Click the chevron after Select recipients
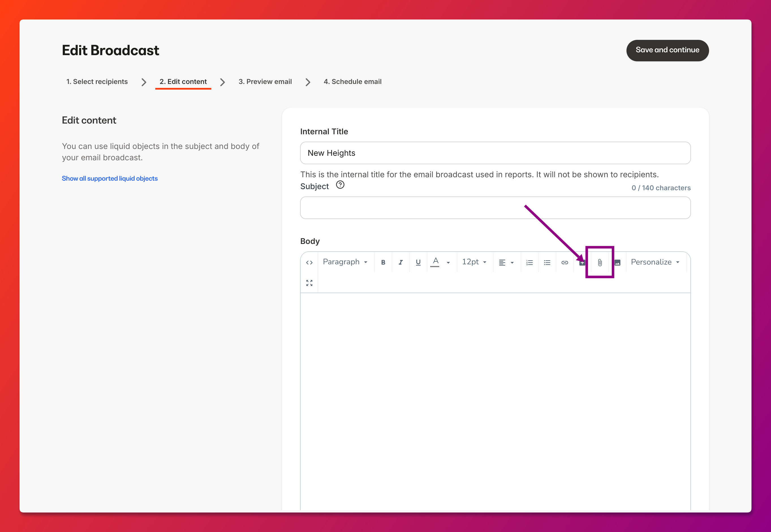Viewport: 771px width, 532px height. coord(144,82)
